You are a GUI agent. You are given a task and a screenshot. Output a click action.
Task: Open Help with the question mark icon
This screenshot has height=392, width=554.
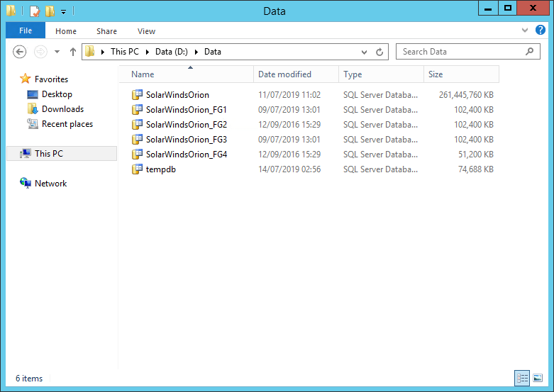(x=541, y=30)
